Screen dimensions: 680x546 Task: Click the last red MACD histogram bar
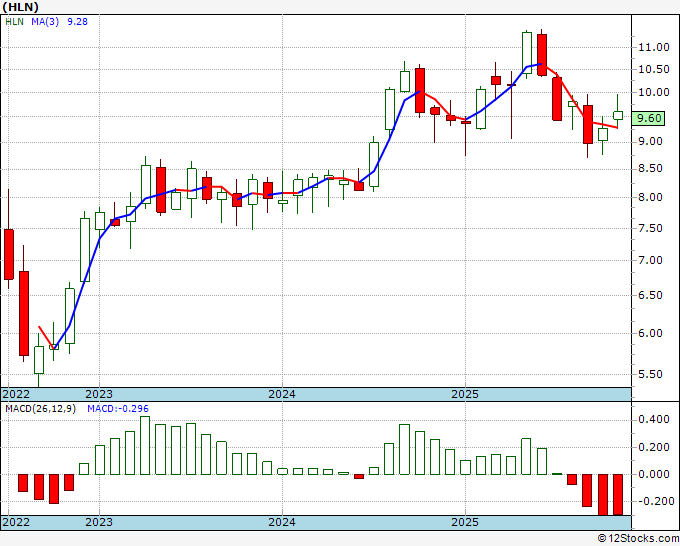618,495
